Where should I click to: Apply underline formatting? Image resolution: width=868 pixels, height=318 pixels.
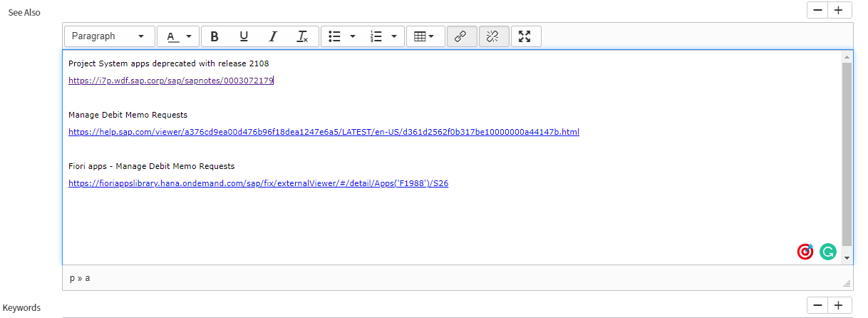[244, 36]
